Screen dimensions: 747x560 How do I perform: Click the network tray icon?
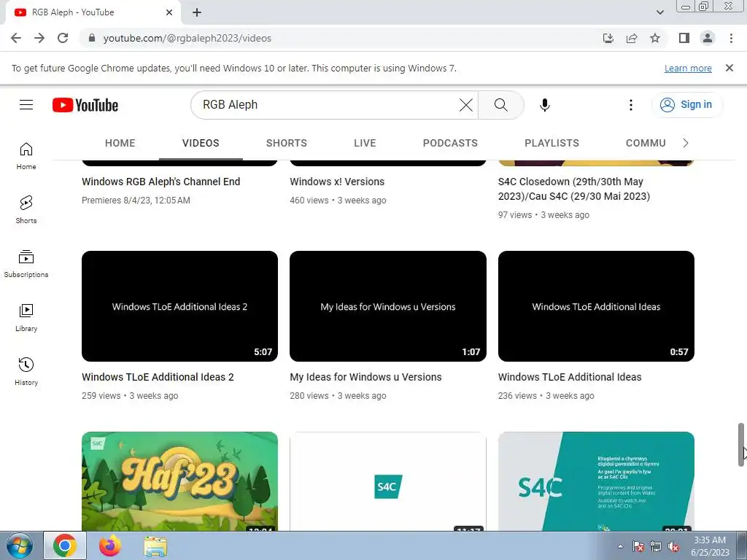[656, 547]
